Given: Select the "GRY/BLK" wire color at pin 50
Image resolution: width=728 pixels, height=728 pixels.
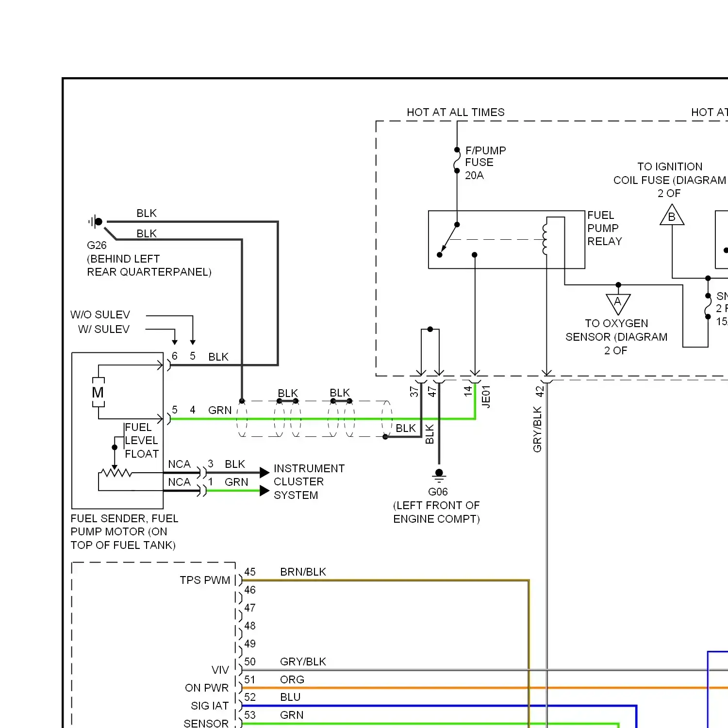Looking at the screenshot, I should (303, 662).
